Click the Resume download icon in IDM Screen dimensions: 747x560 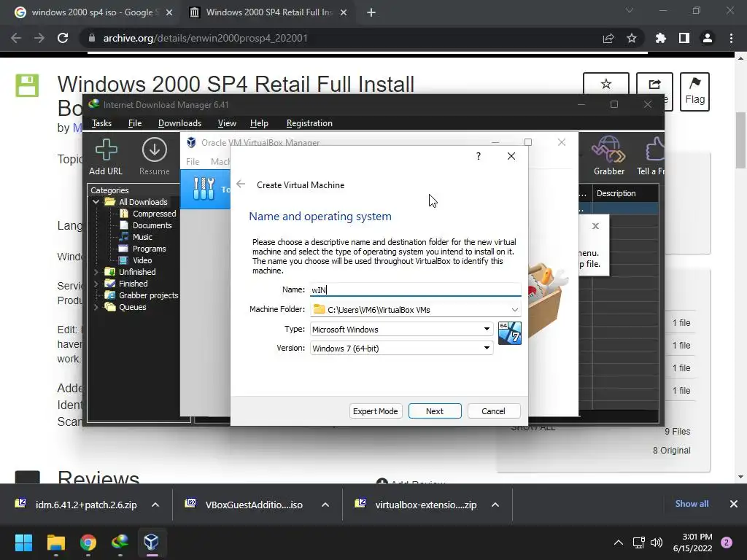tap(155, 150)
